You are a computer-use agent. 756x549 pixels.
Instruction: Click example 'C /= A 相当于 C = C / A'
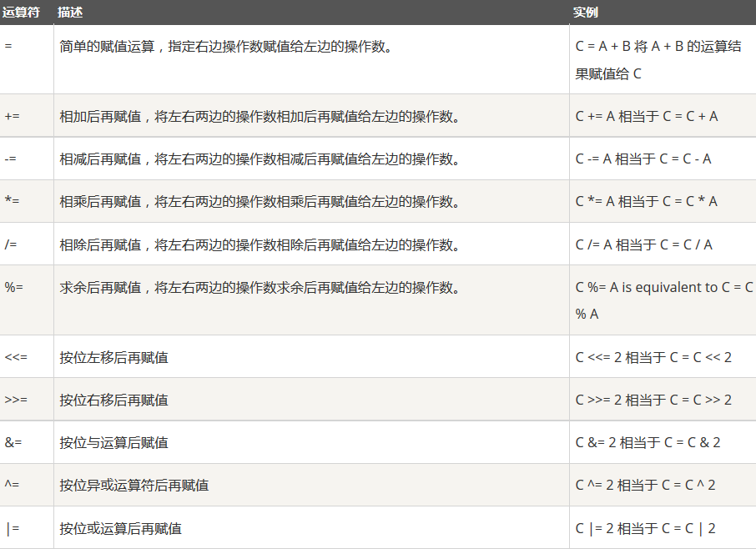coord(643,244)
